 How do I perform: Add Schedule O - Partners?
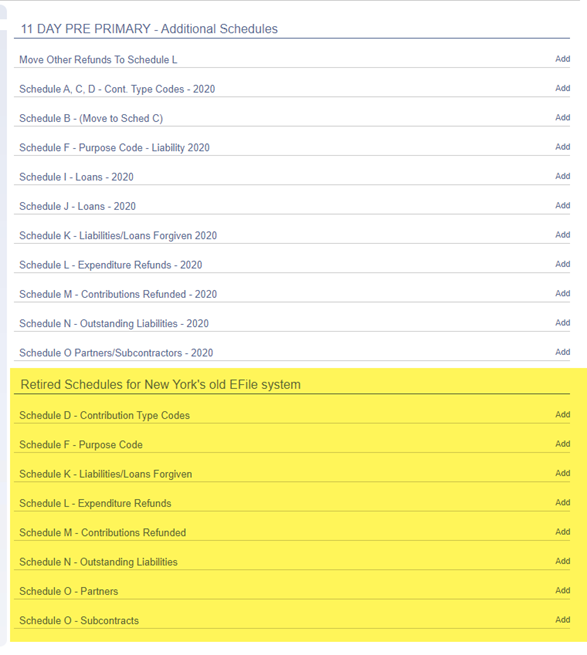(x=562, y=590)
